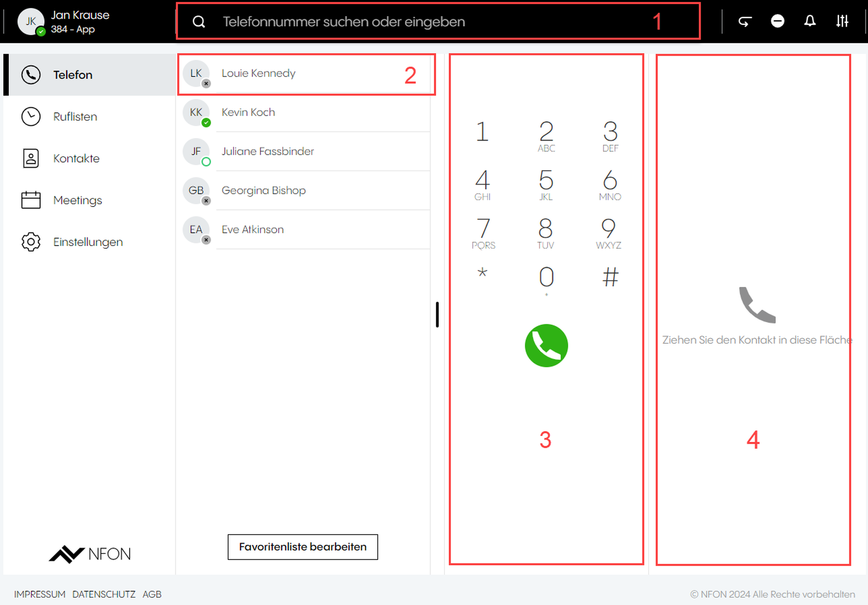This screenshot has height=605, width=868.
Task: Tap the star key on dialpad
Action: [x=482, y=273]
